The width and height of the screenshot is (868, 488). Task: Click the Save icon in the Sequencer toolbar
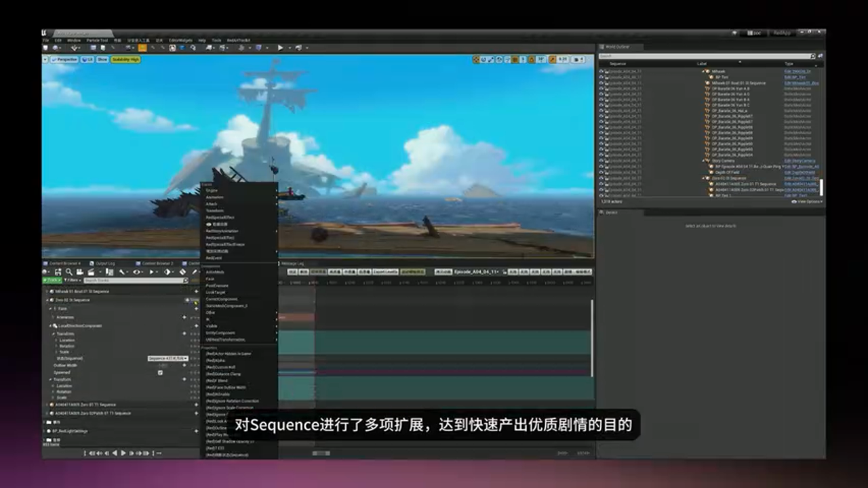click(x=57, y=272)
